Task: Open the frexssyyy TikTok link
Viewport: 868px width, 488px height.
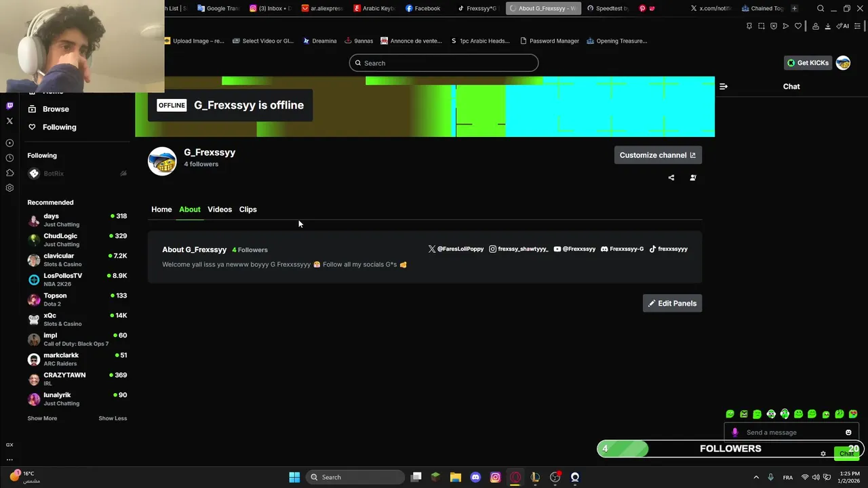Action: (669, 249)
